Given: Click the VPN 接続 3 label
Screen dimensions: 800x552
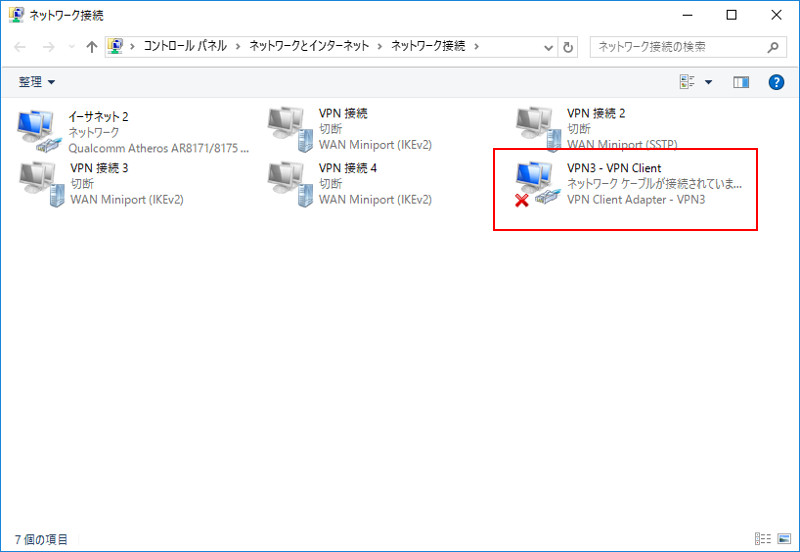Looking at the screenshot, I should tap(99, 168).
